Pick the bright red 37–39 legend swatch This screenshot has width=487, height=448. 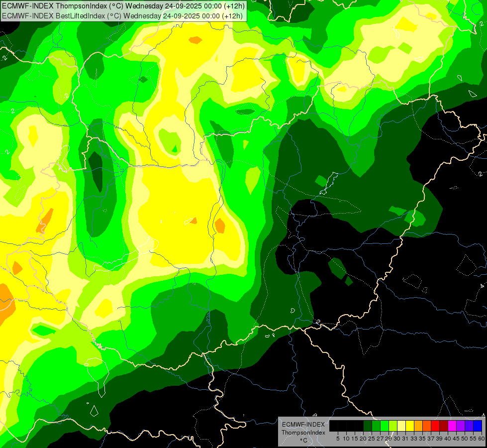tap(435, 426)
